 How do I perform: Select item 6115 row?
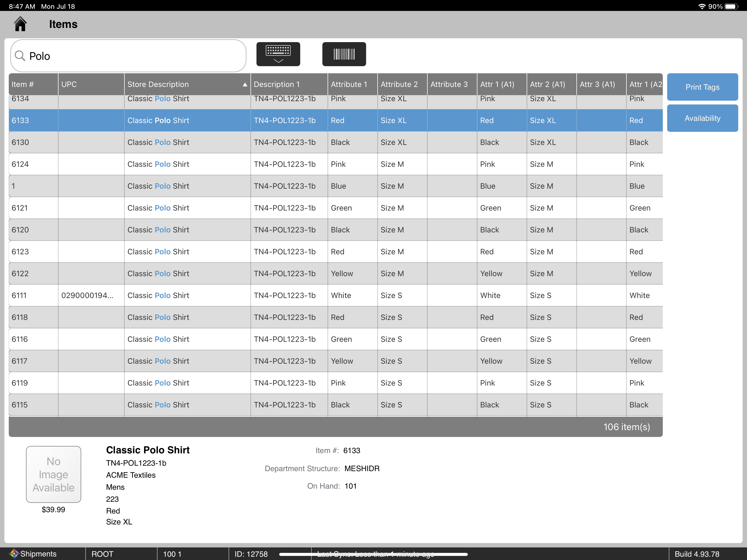point(336,405)
